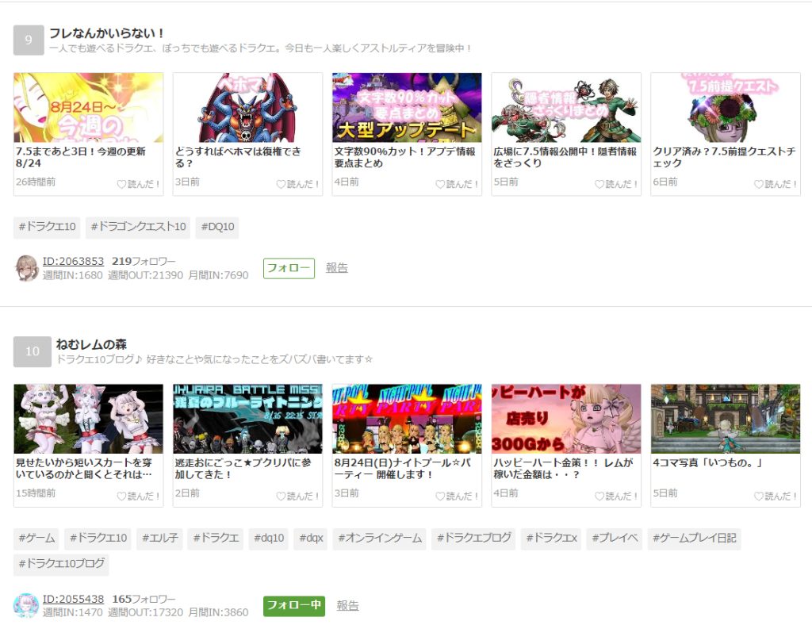Open ID:2055438 profile link
Viewport: 812px width, 644px height.
click(73, 599)
